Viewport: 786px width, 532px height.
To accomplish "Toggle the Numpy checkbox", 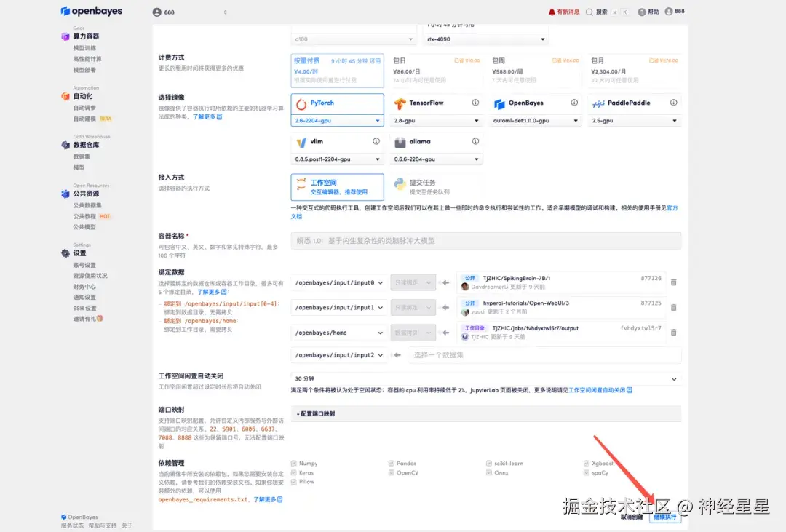I will pyautogui.click(x=294, y=464).
